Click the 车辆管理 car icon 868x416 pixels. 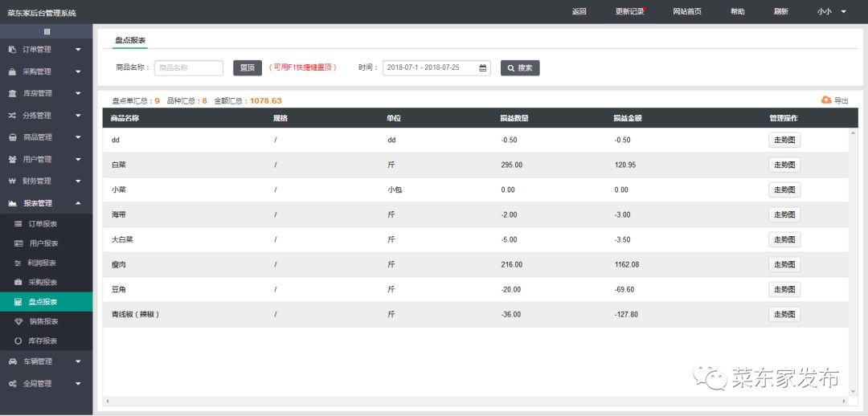point(12,361)
